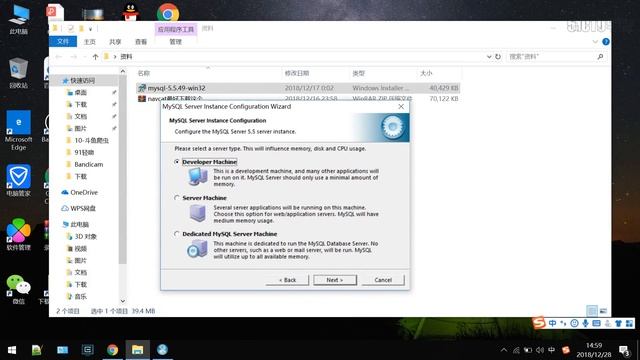Open OneDrive in navigation pane
Screen dimensions: 640x360
click(x=84, y=192)
